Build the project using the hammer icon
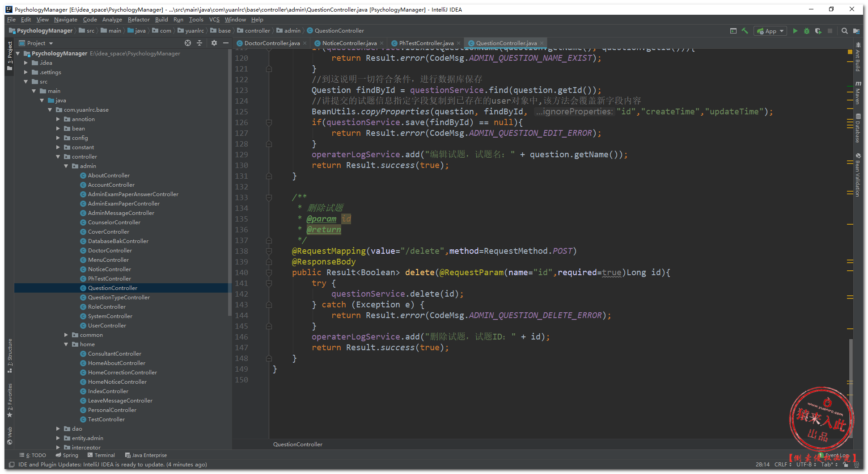868x474 pixels. (x=745, y=31)
